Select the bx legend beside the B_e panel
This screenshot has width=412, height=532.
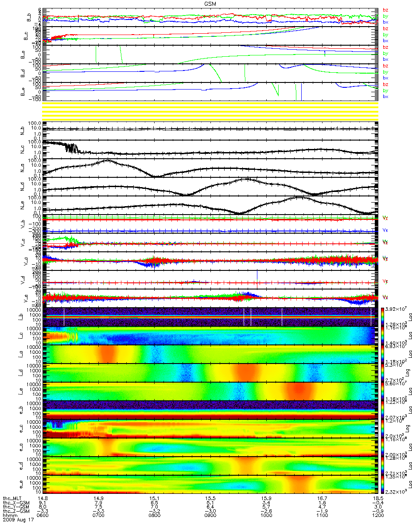coord(385,97)
